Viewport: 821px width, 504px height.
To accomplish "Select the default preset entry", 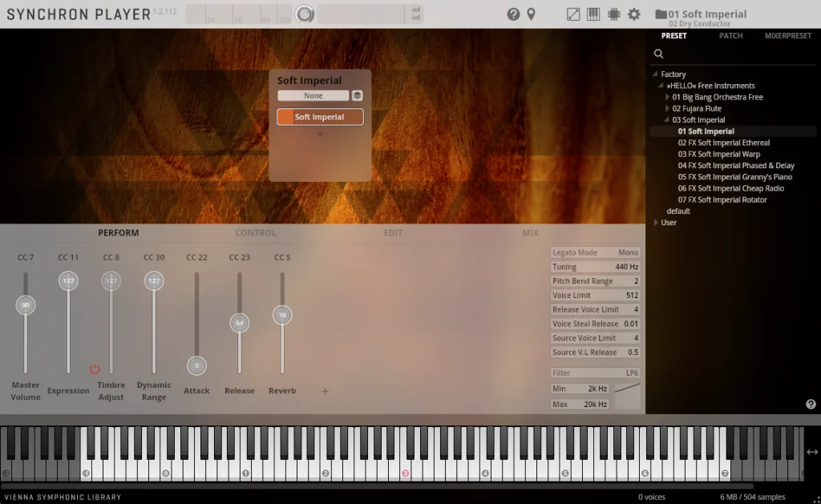I will [x=678, y=211].
